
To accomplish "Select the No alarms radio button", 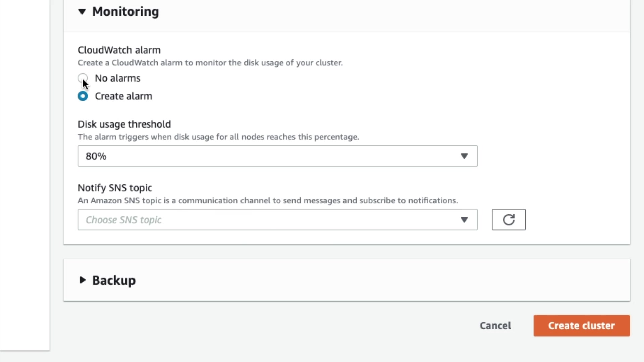I will point(83,78).
